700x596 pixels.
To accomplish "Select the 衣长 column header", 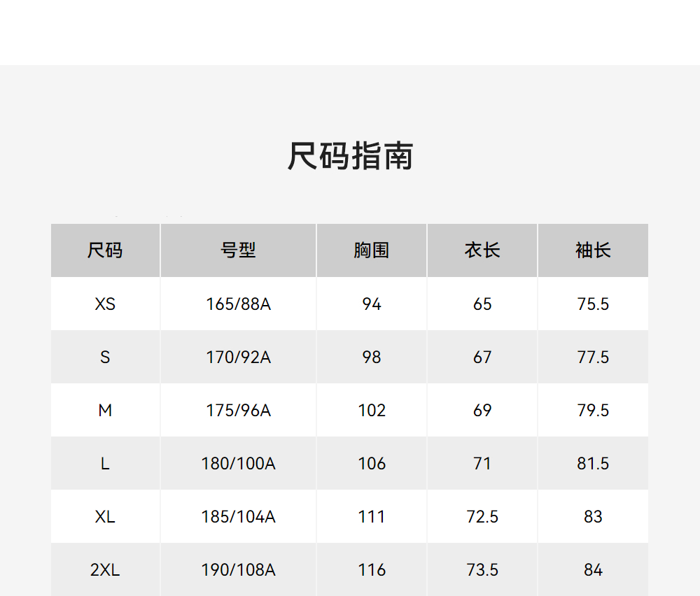I will coord(482,250).
